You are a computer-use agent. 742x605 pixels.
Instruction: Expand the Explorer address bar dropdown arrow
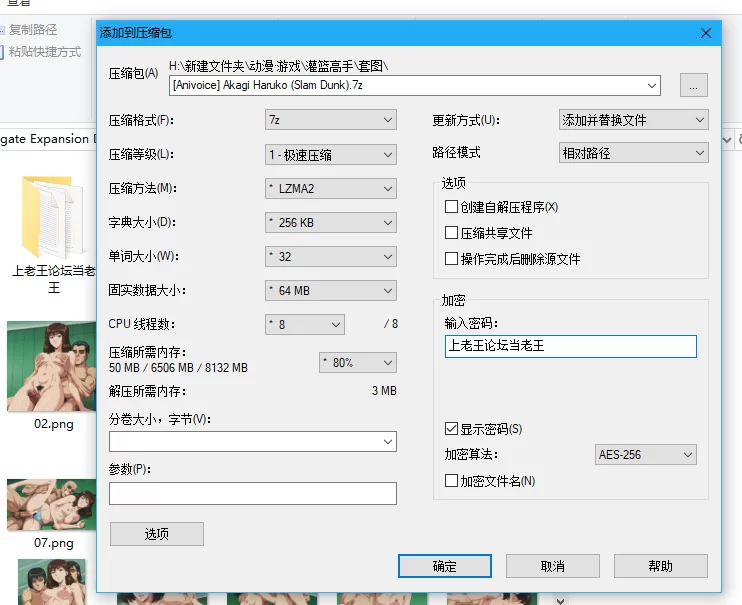(727, 140)
